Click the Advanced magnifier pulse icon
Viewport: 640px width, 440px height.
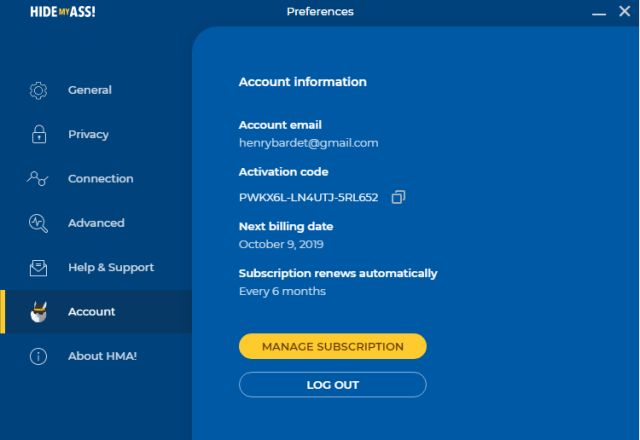[x=38, y=223]
